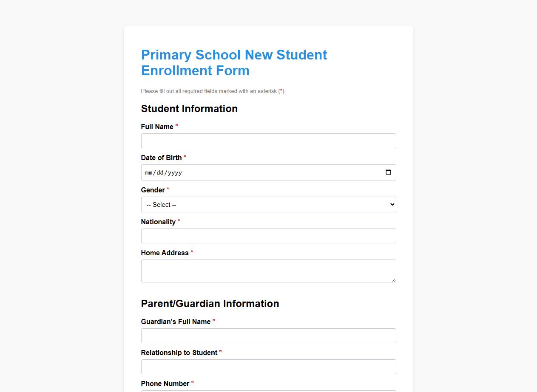Click the red asterisk next to Full Name

tap(176, 126)
